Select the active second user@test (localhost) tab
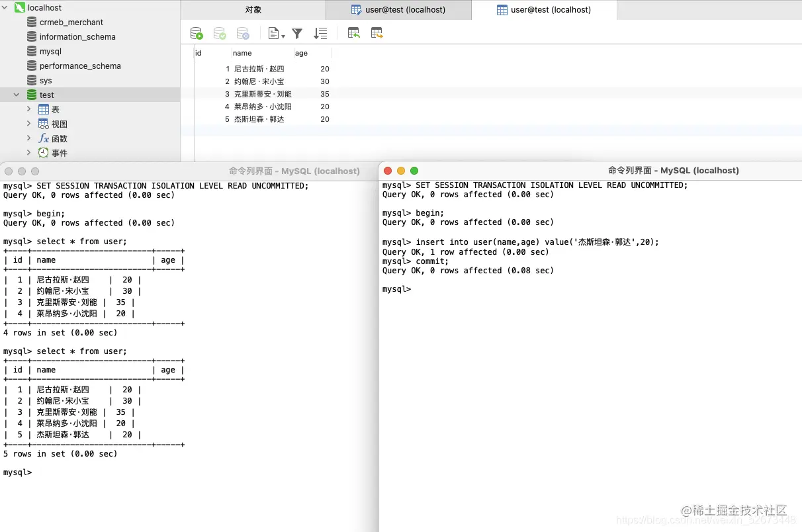Image resolution: width=802 pixels, height=532 pixels. 544,10
